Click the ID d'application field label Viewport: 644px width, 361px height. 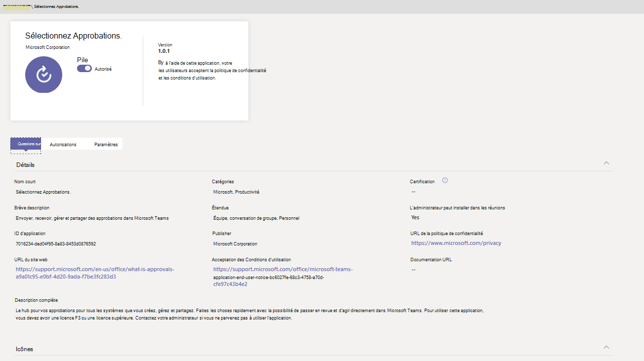coord(30,234)
